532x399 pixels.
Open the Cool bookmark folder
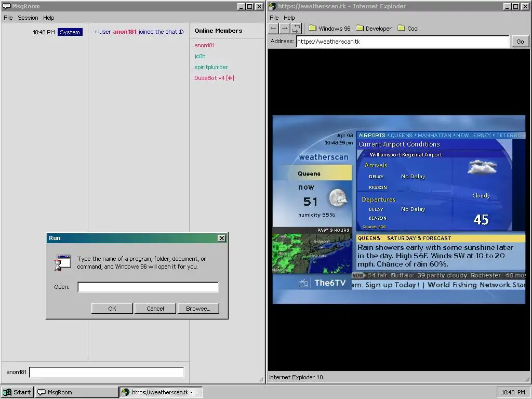(408, 29)
